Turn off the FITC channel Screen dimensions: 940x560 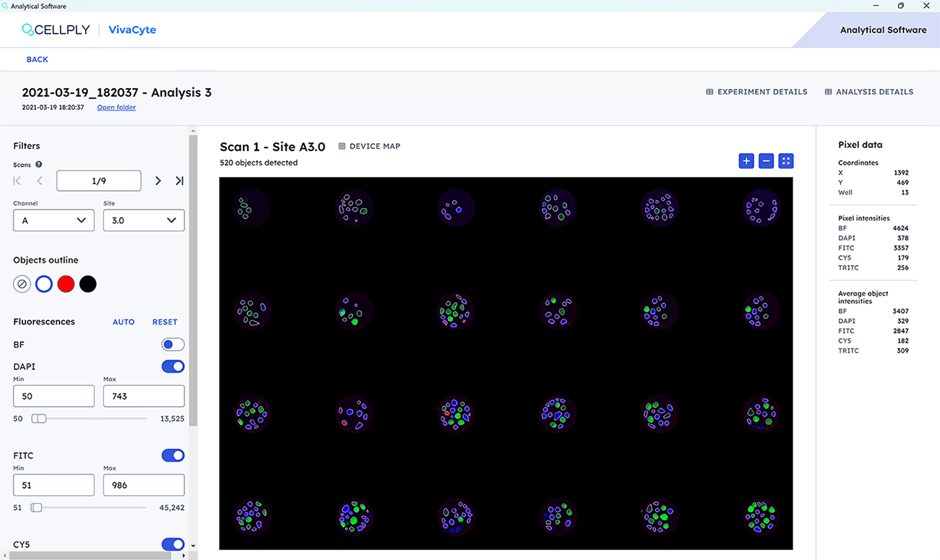(x=173, y=455)
